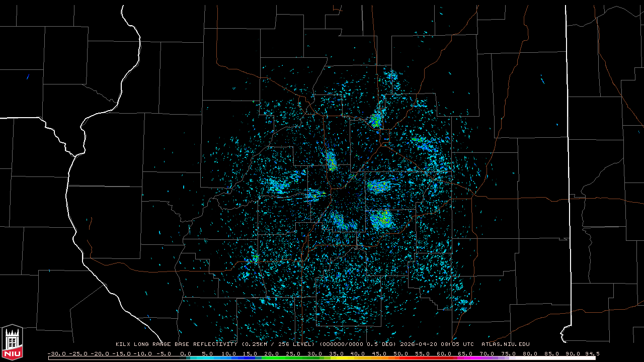Click the "20.0" scale label
This screenshot has height=362, width=644.
tap(272, 353)
